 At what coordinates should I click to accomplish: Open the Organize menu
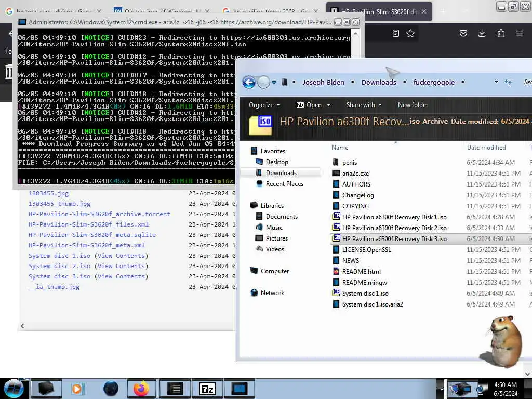(264, 105)
